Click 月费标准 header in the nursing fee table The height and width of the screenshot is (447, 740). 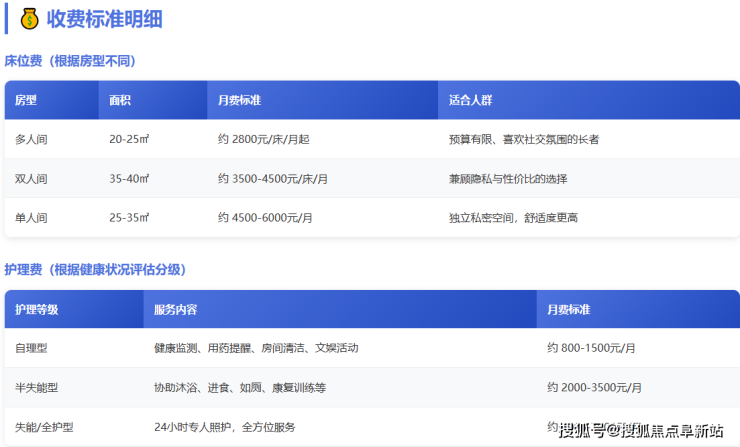(x=569, y=310)
